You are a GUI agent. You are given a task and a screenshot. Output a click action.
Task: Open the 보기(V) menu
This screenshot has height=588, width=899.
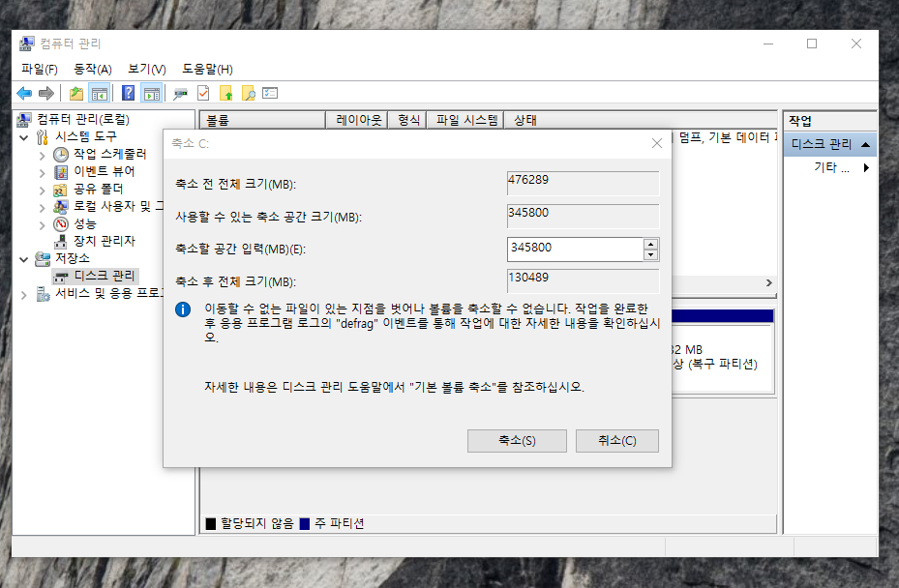point(147,70)
